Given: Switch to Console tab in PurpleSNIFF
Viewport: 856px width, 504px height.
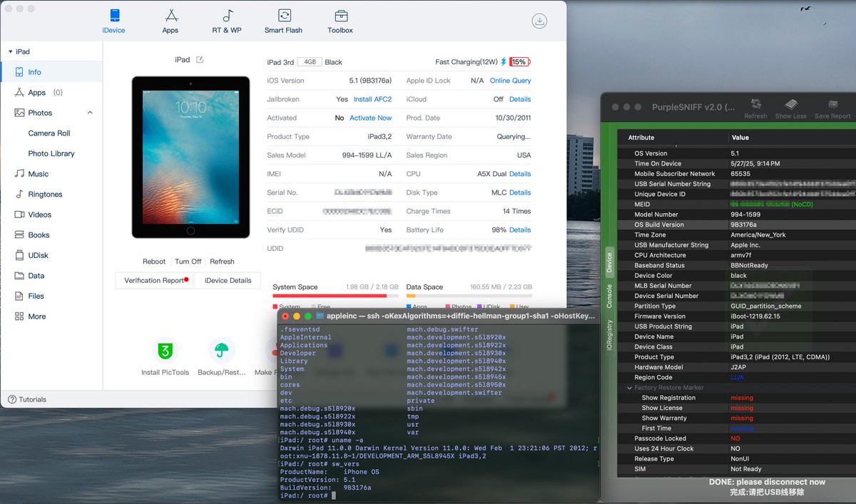Looking at the screenshot, I should click(609, 295).
